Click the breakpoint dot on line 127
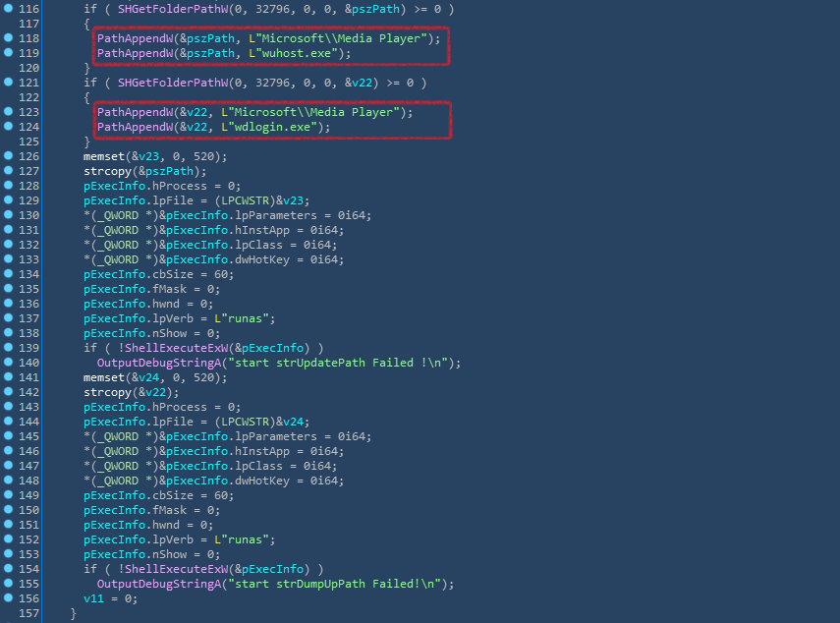The height and width of the screenshot is (623, 840). [8, 170]
